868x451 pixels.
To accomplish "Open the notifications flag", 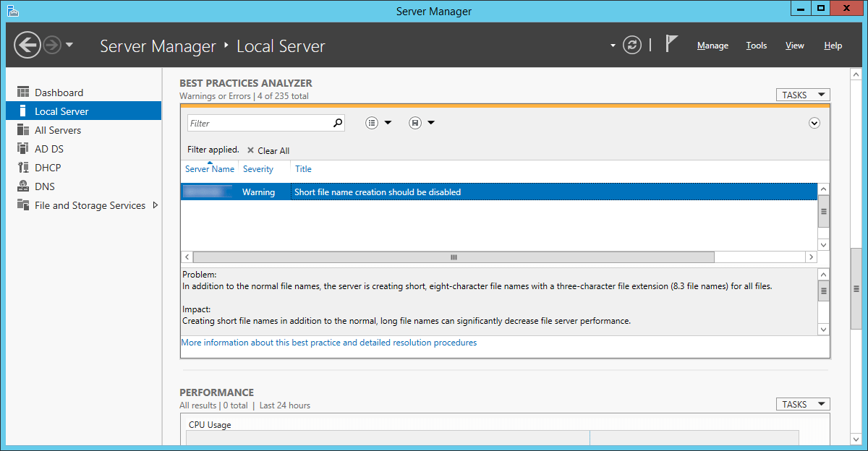I will pyautogui.click(x=671, y=44).
